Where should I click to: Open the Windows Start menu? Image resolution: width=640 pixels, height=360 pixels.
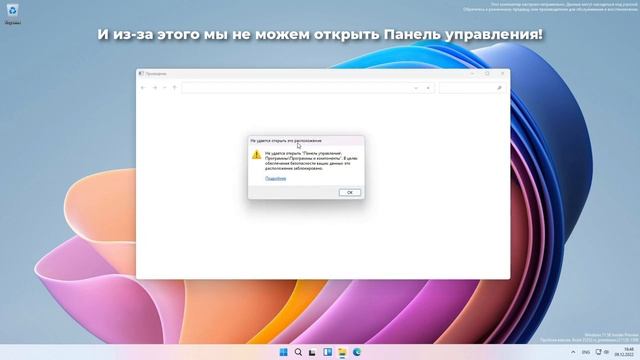click(283, 352)
